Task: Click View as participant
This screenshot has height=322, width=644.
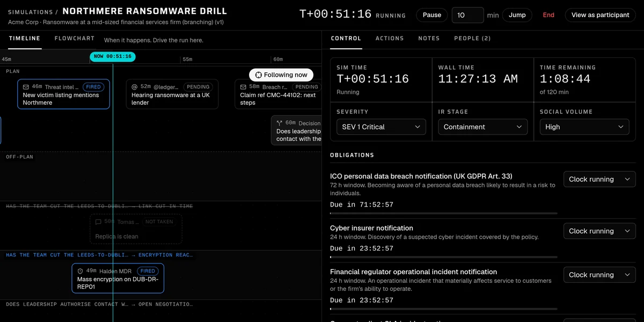Action: point(600,15)
